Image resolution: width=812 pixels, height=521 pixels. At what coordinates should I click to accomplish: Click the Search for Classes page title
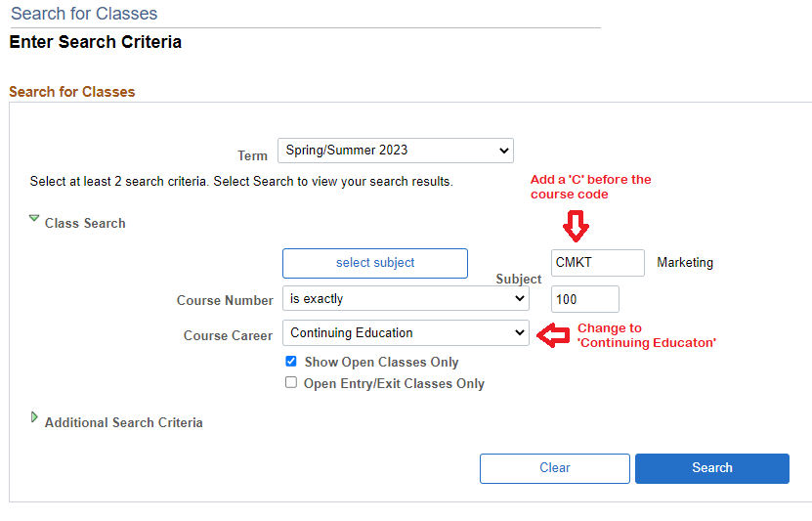click(x=84, y=14)
